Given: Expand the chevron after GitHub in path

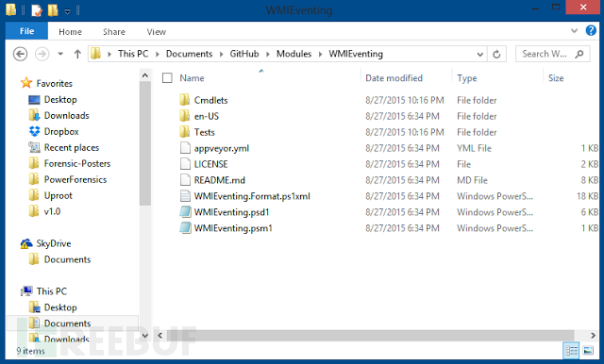Looking at the screenshot, I should coord(267,55).
